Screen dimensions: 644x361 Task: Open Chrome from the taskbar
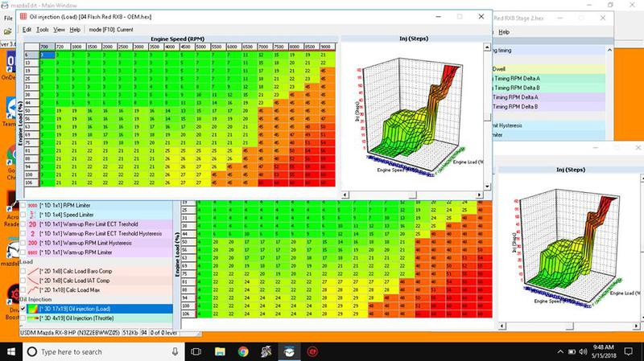[243, 351]
